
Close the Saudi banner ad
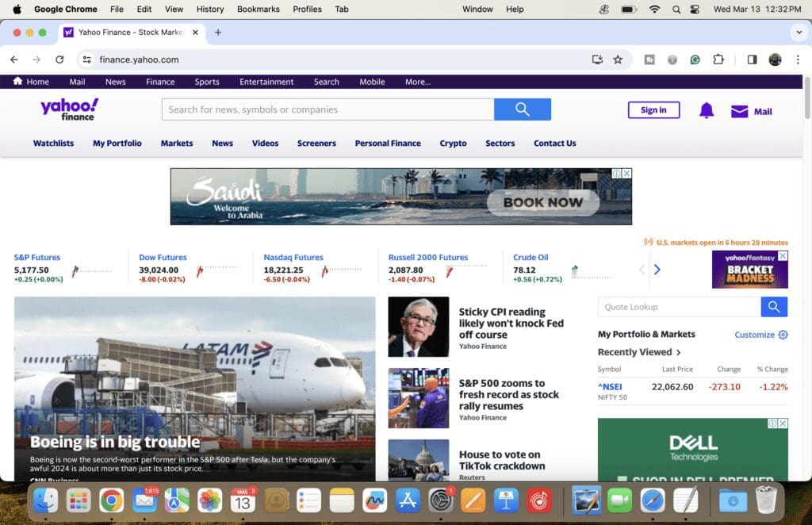[626, 174]
